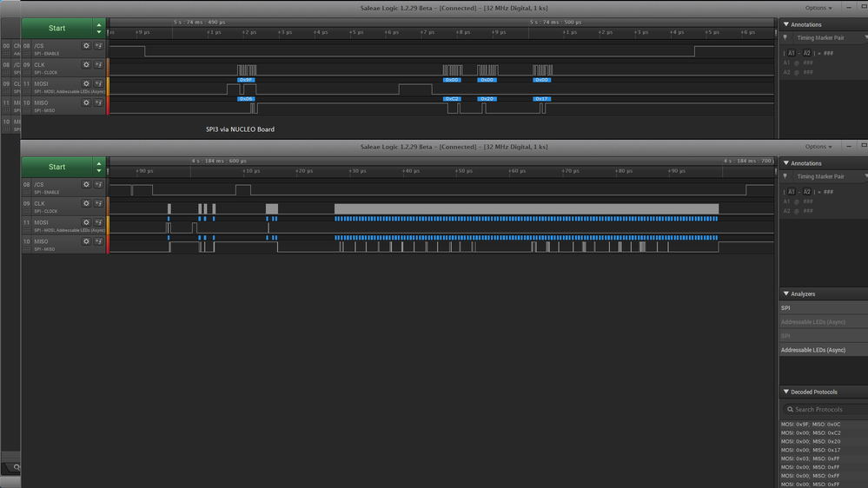Set trigger on /CS channel in upper window

(98, 46)
